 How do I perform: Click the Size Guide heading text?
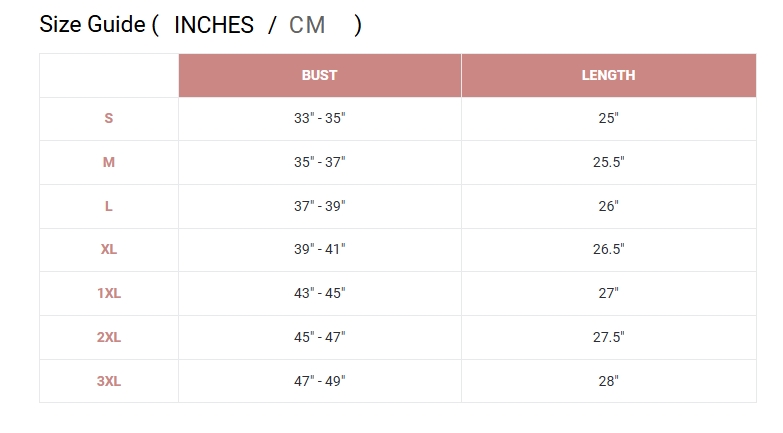92,24
